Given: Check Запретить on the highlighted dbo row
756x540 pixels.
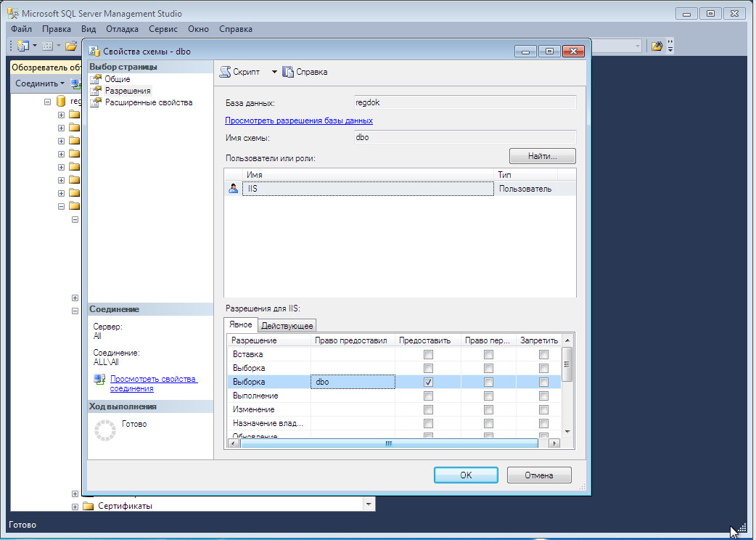Looking at the screenshot, I should tap(544, 382).
